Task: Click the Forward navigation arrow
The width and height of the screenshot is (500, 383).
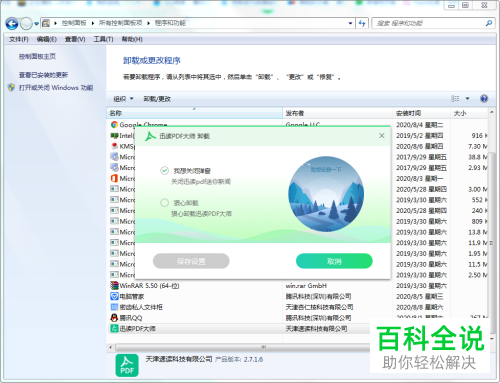Action: [26, 23]
